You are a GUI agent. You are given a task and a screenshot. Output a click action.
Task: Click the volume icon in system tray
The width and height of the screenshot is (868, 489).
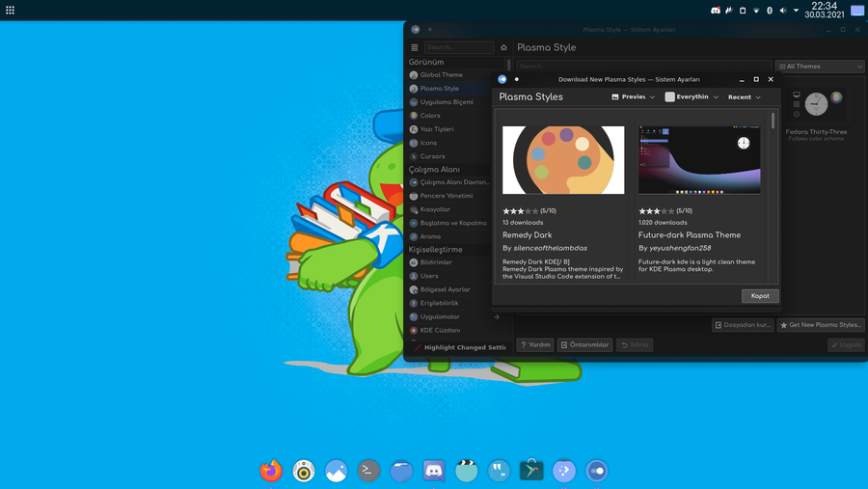pos(783,11)
